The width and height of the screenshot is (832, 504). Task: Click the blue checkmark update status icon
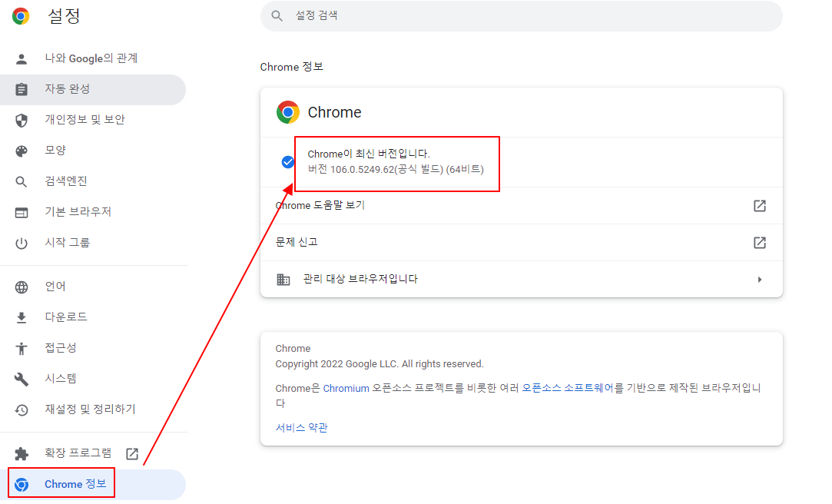click(287, 162)
